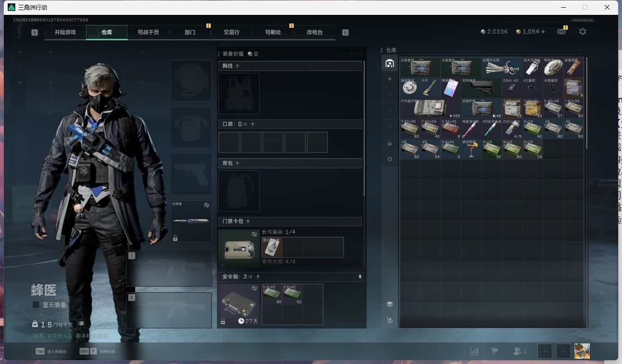
Task: Expand the 胸挂 help tooltip
Action: pos(237,66)
